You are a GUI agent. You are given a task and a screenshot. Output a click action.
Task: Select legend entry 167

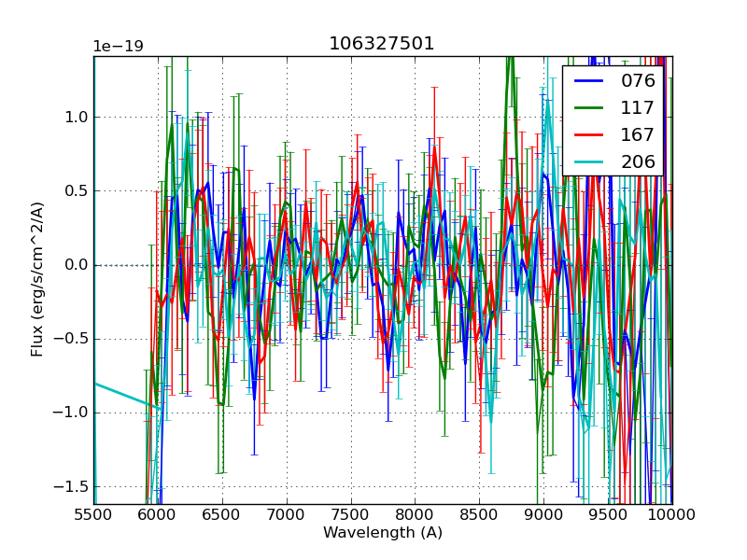click(639, 135)
